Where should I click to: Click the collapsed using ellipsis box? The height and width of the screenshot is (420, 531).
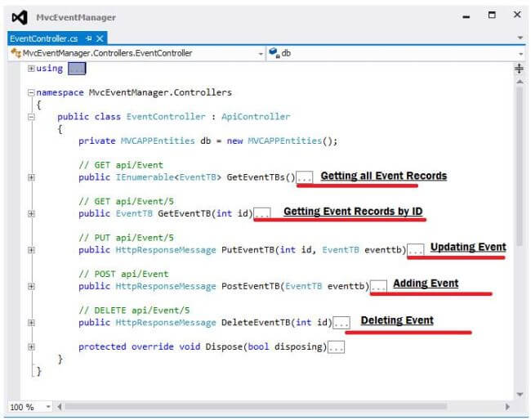click(x=77, y=69)
